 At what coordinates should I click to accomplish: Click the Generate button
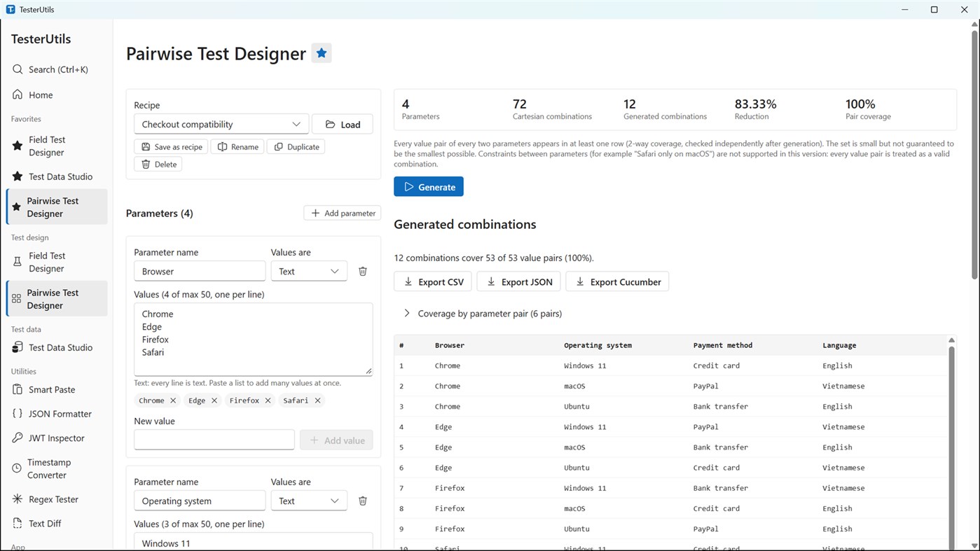pos(429,187)
